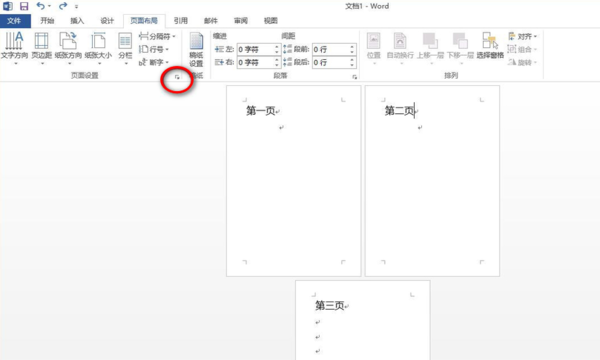This screenshot has height=360, width=600.
Task: Click the Save icon in the quick access toolbar
Action: (24, 6)
